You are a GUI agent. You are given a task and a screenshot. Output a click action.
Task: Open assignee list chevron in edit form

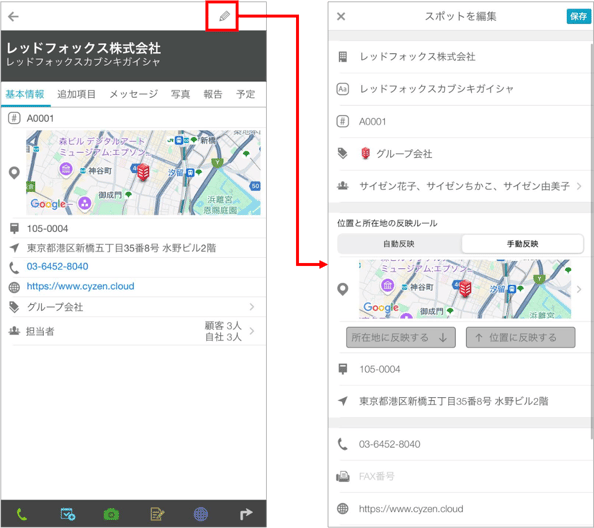click(579, 186)
